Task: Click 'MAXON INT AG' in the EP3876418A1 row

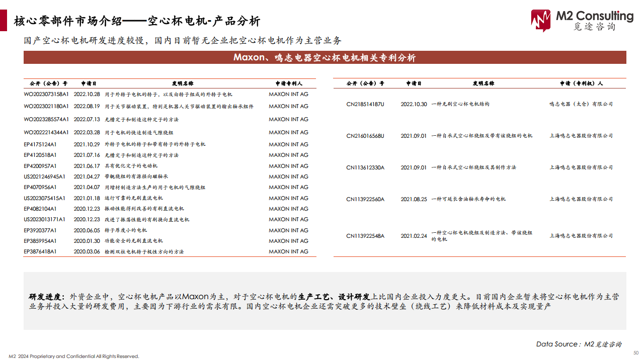Action: [288, 251]
